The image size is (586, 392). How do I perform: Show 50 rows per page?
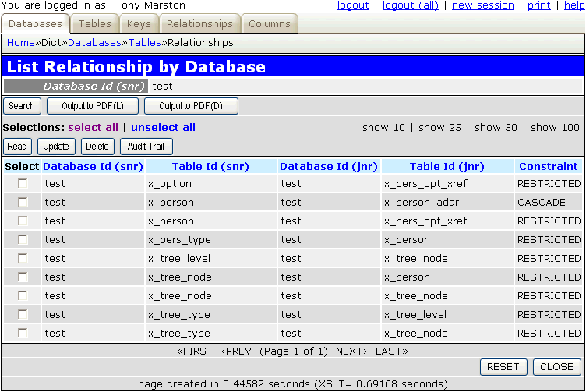(496, 127)
